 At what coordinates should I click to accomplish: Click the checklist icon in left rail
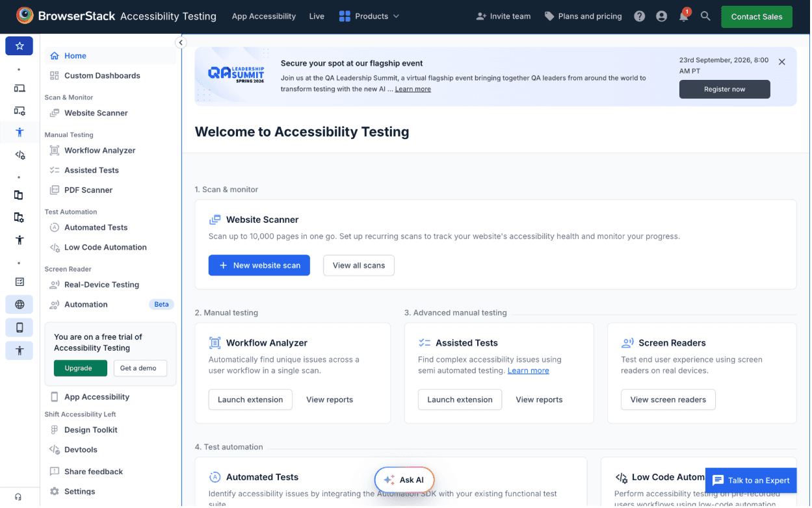(20, 282)
